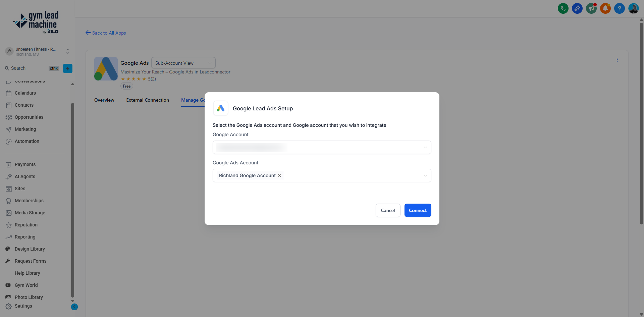Select the Manage Google tab

pyautogui.click(x=193, y=100)
